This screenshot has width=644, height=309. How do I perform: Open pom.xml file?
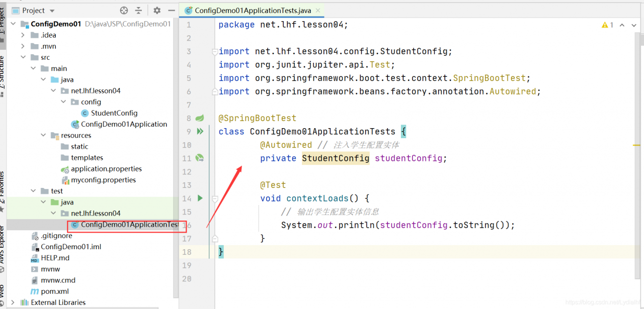pyautogui.click(x=50, y=291)
